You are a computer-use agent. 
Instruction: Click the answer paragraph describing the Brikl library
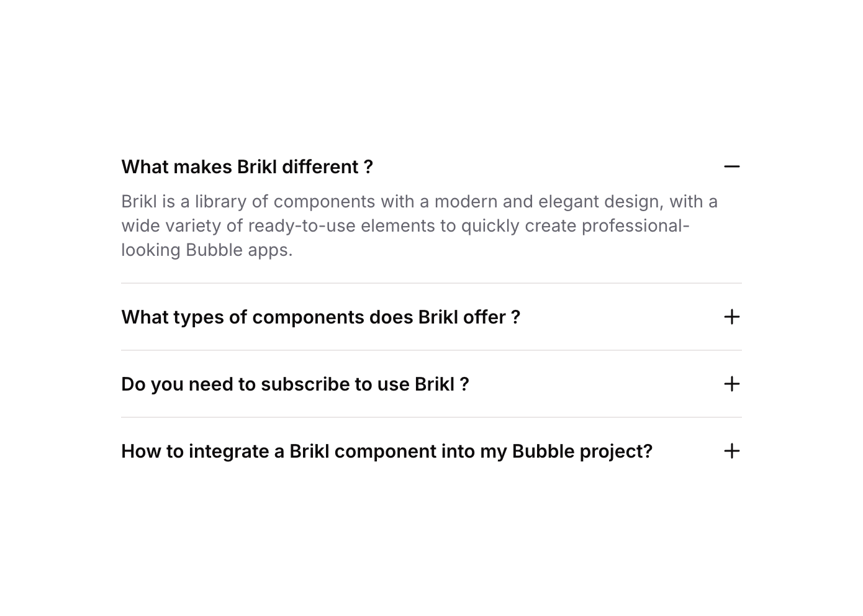tap(419, 225)
